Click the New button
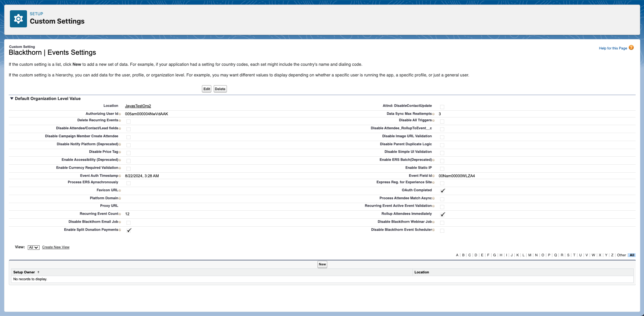 tap(322, 264)
